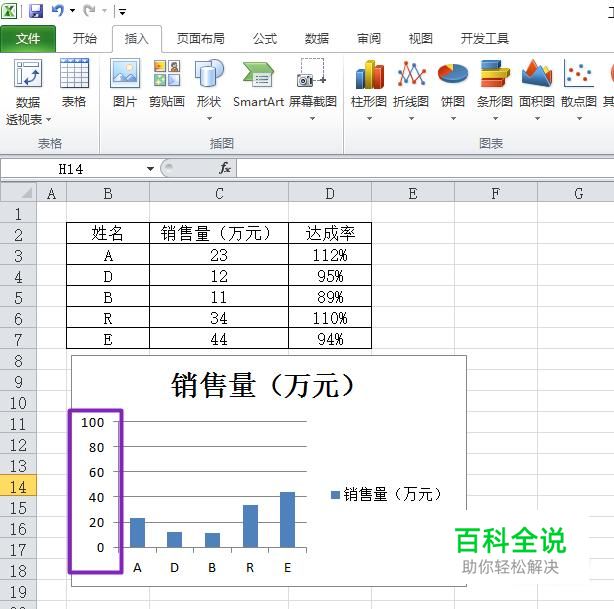Expand the 形状 dropdown arrow

click(209, 118)
